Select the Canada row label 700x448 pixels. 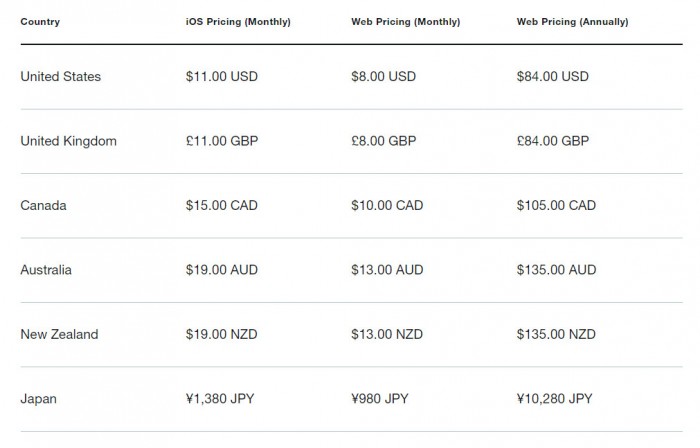43,205
